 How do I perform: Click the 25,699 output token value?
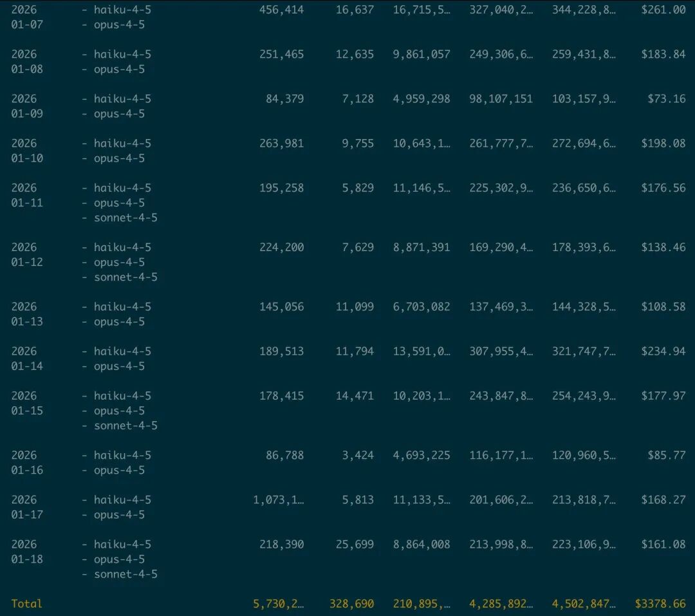click(354, 544)
